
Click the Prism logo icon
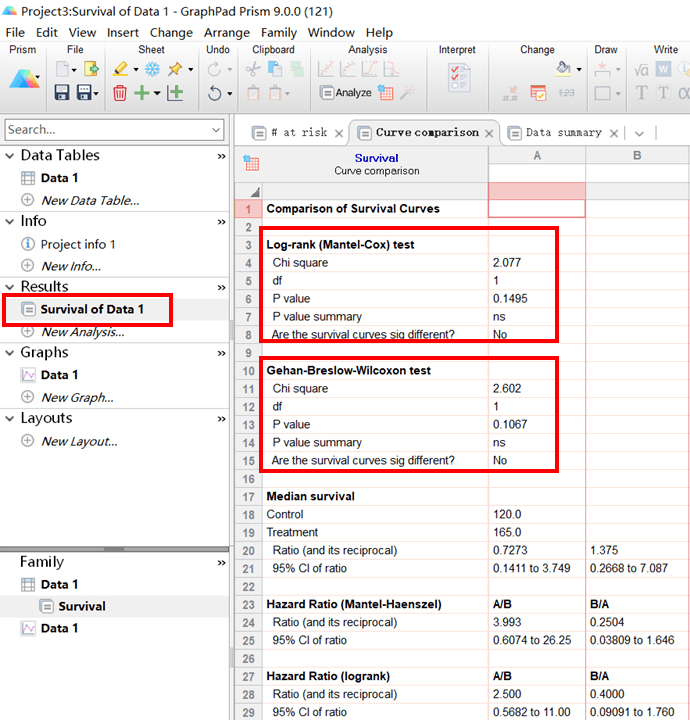pyautogui.click(x=23, y=80)
